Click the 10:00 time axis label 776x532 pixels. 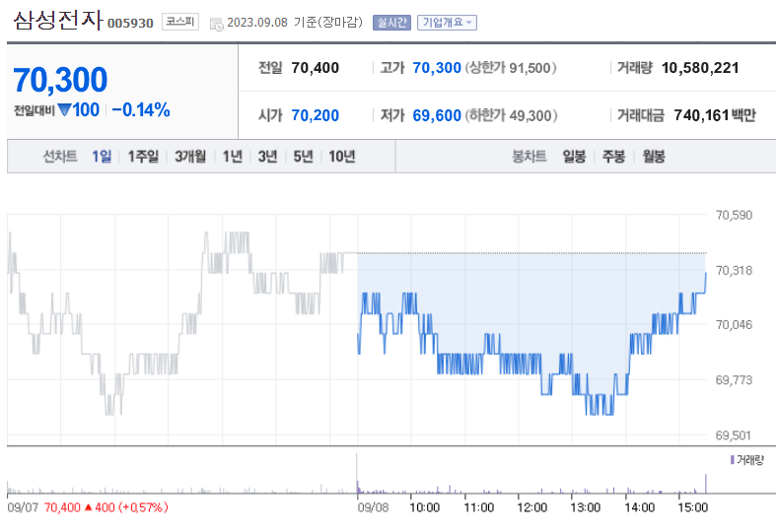425,507
